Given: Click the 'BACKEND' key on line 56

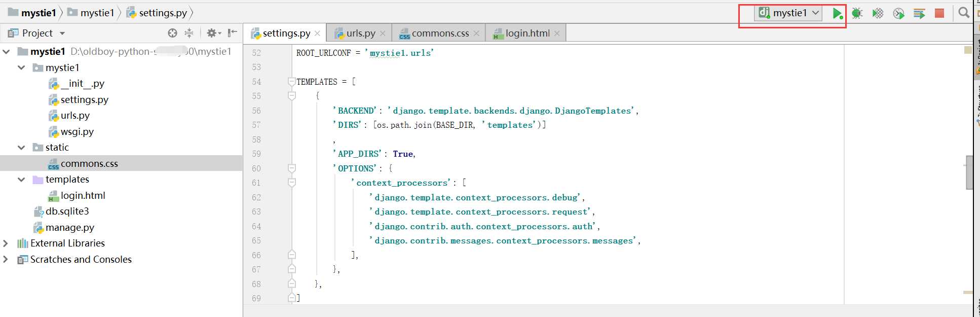Looking at the screenshot, I should tap(355, 111).
